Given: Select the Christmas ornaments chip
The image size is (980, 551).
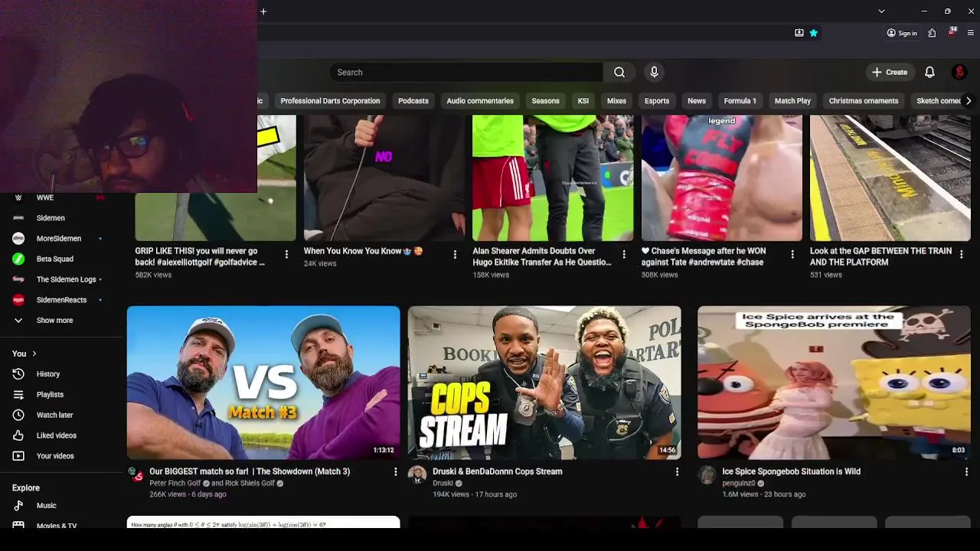Looking at the screenshot, I should click(864, 101).
